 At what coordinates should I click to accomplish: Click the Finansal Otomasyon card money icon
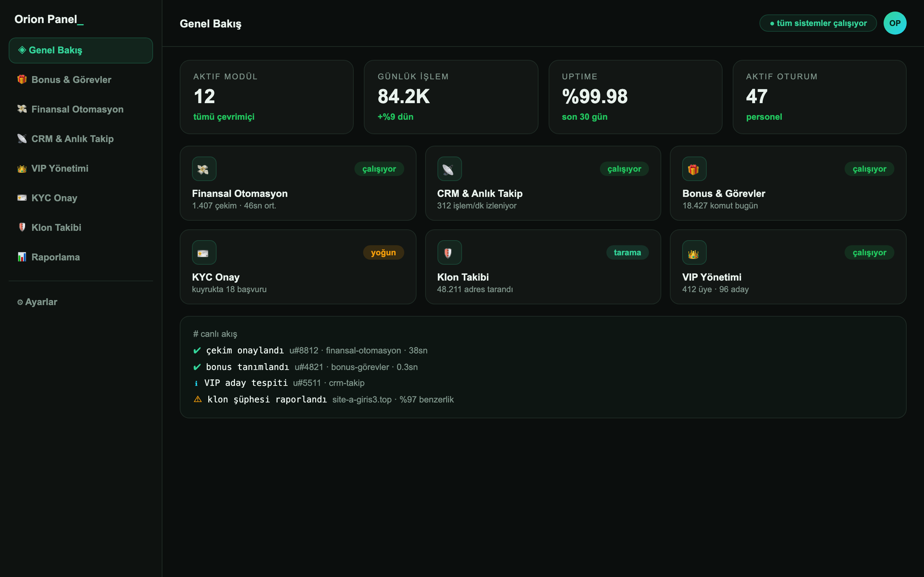pyautogui.click(x=204, y=169)
